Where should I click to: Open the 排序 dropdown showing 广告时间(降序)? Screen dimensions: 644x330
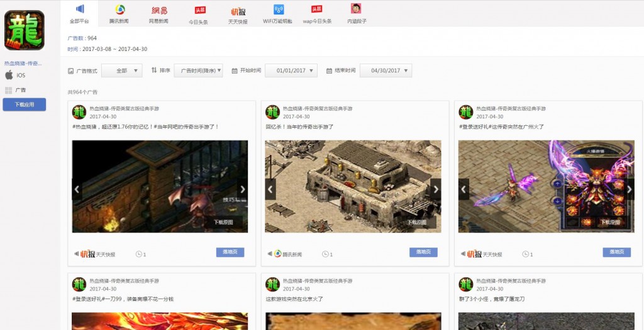[198, 71]
